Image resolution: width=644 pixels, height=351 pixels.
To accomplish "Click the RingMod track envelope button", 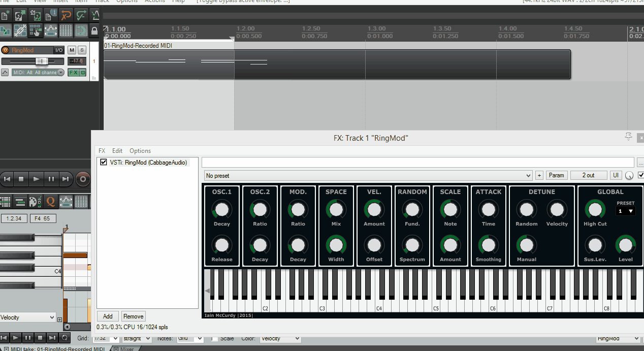I will (5, 73).
